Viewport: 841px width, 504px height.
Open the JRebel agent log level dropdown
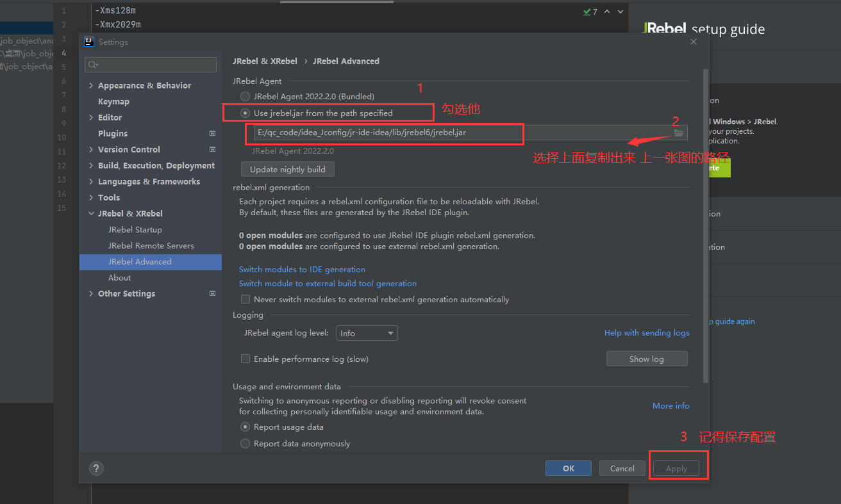click(367, 332)
